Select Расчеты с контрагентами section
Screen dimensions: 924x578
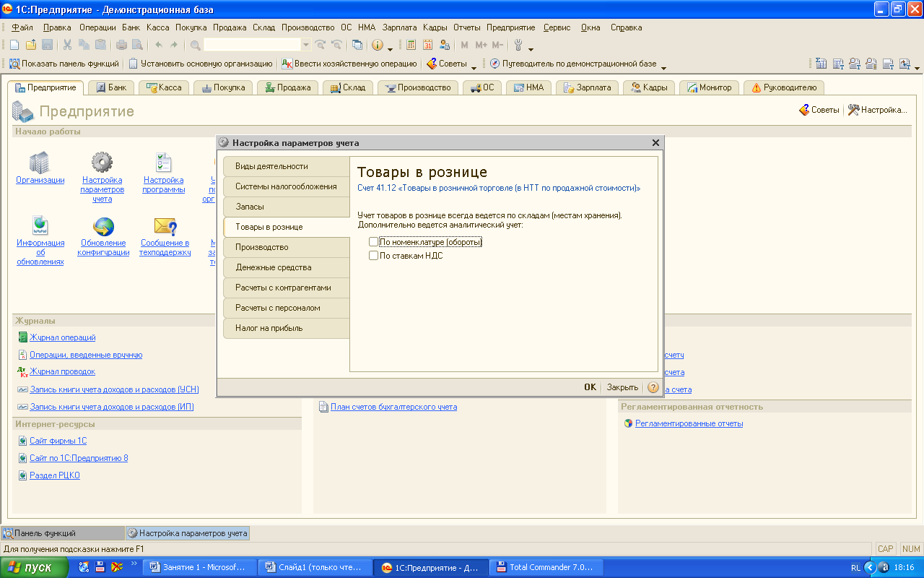(287, 288)
